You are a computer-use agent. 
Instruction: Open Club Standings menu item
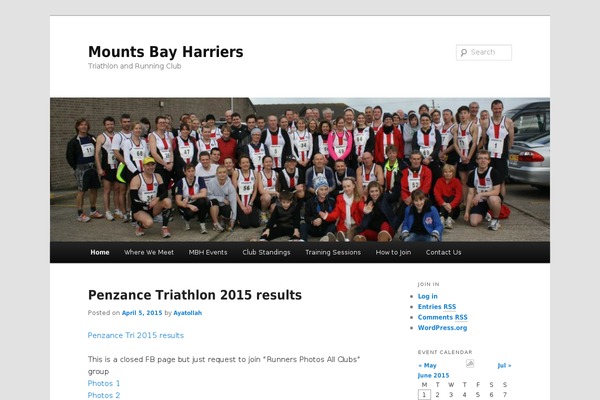[x=266, y=252]
